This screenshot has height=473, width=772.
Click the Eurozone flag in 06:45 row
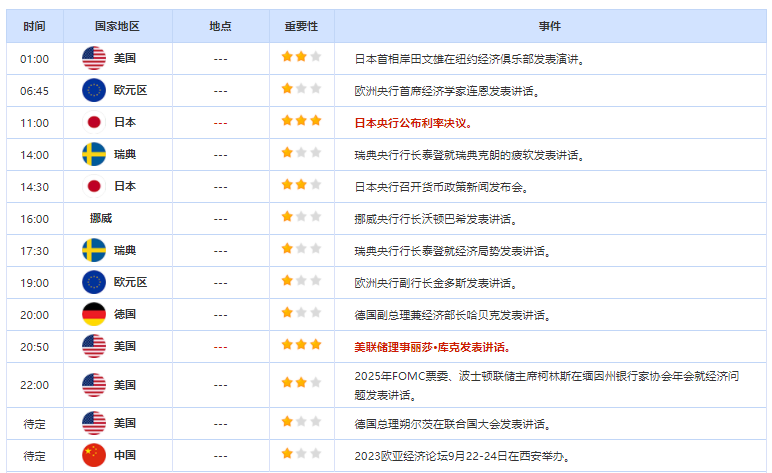click(x=94, y=90)
